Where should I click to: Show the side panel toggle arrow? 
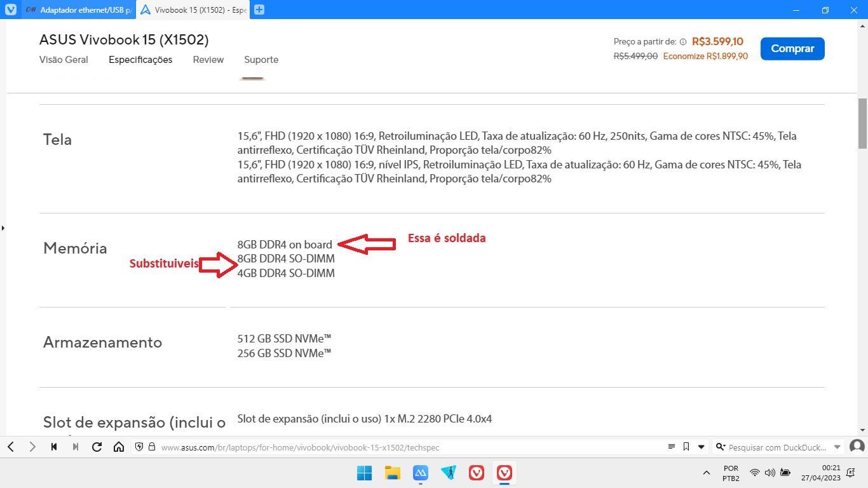pyautogui.click(x=3, y=227)
